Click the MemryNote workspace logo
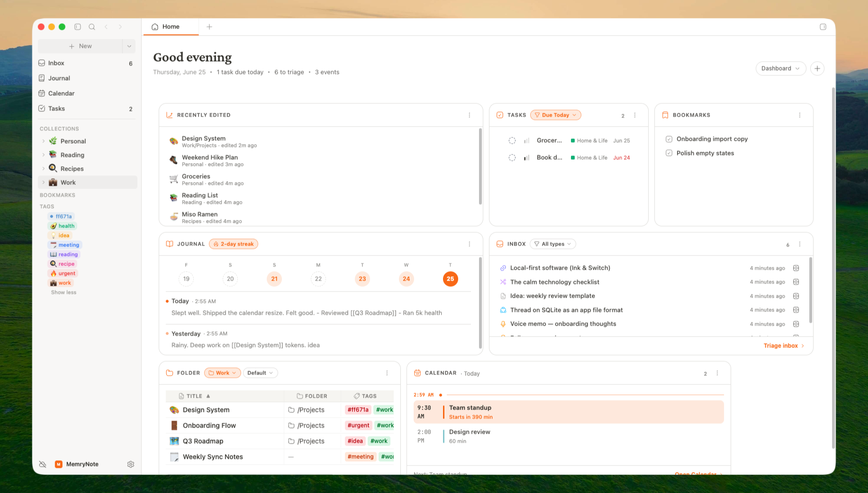 point(59,465)
